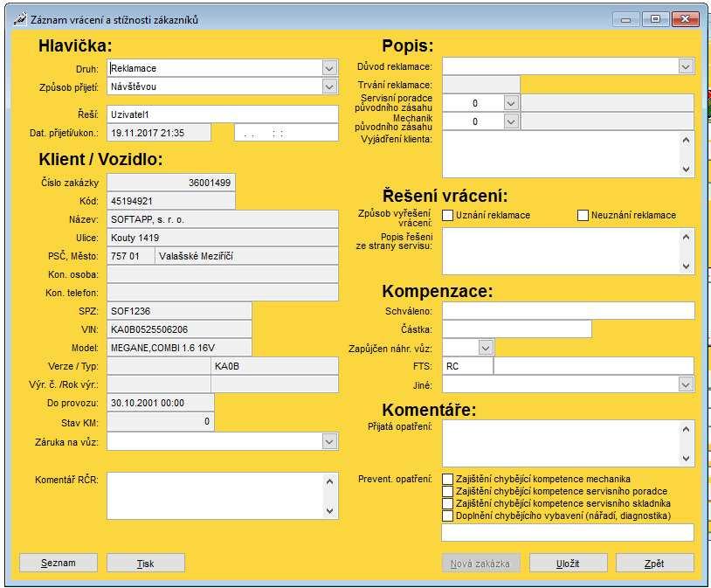Tick Zajištění chybějící kompetence servisního poradce
This screenshot has height=588, width=711.
tap(447, 491)
